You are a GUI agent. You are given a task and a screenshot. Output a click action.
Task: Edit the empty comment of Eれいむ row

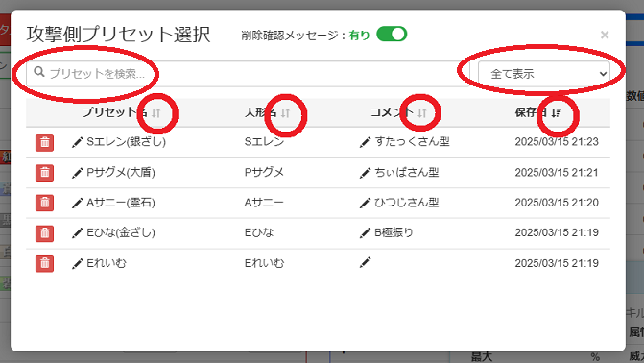(365, 263)
